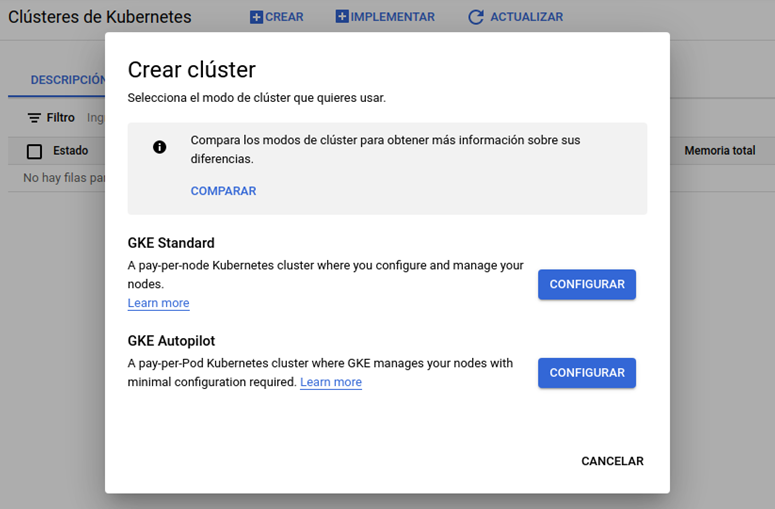
Task: Click the plus icon beside IMPLEMENTAR
Action: click(x=342, y=16)
